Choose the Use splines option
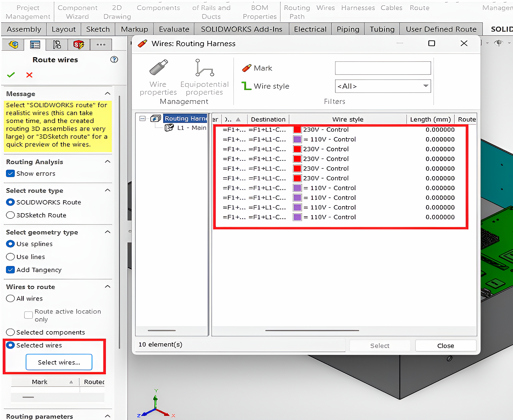Screen dimensions: 513x420 [x=10, y=244]
